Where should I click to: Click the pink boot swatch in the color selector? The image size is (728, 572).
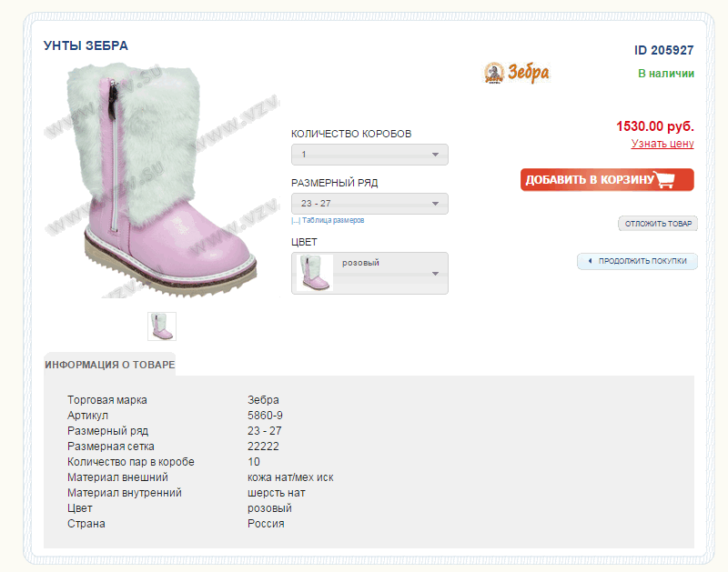tap(314, 273)
